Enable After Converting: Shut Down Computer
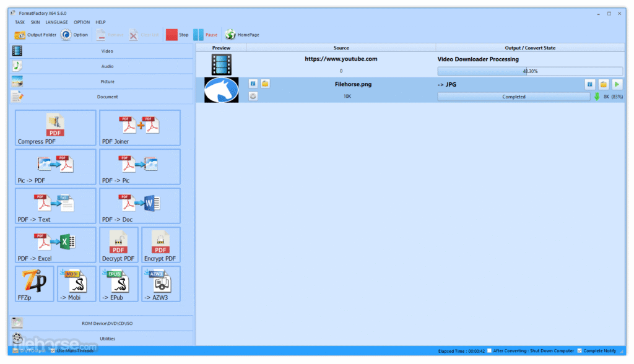Viewport: 634px width, 364px height. tap(489, 350)
